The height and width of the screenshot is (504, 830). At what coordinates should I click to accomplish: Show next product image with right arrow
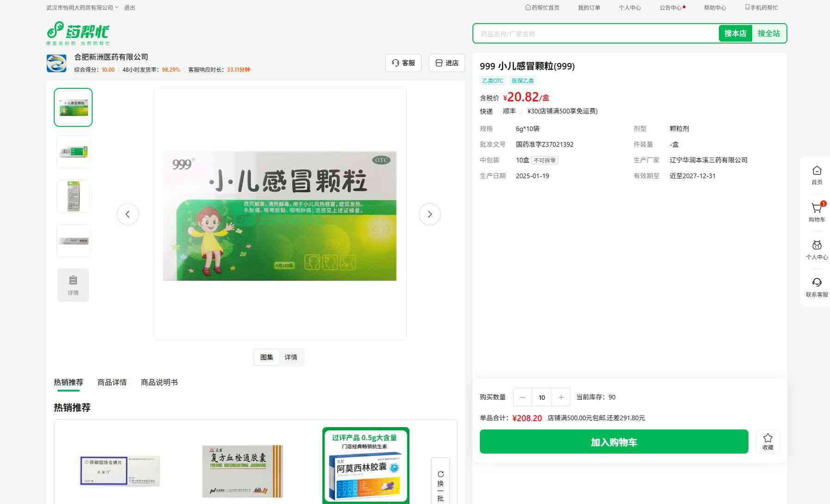(429, 214)
